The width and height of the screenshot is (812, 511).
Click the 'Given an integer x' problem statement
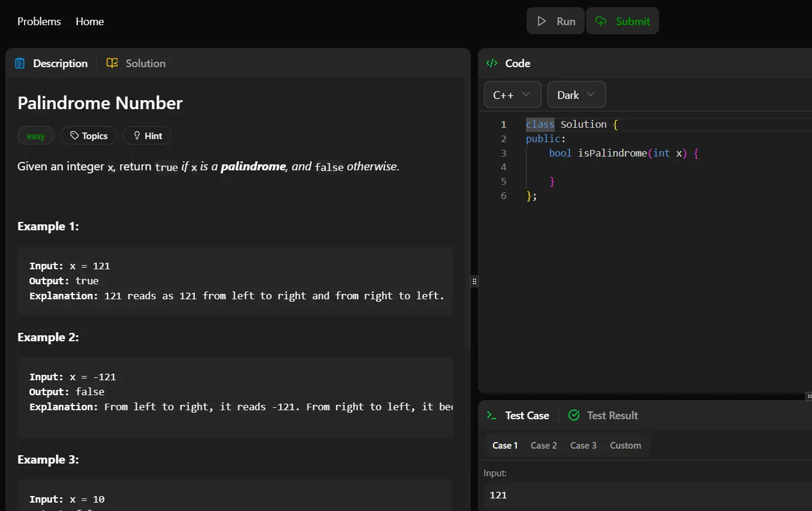[209, 166]
